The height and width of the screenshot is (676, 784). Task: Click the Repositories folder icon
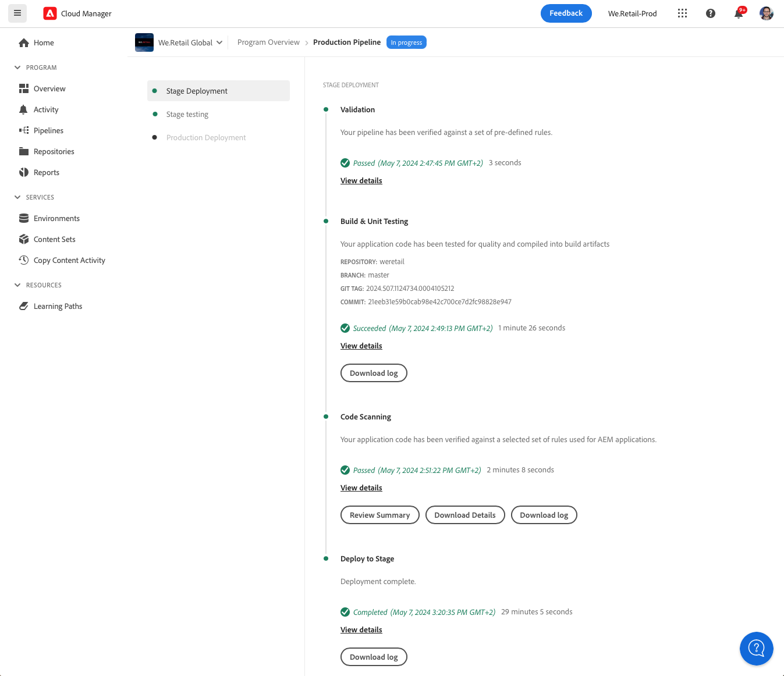(24, 151)
